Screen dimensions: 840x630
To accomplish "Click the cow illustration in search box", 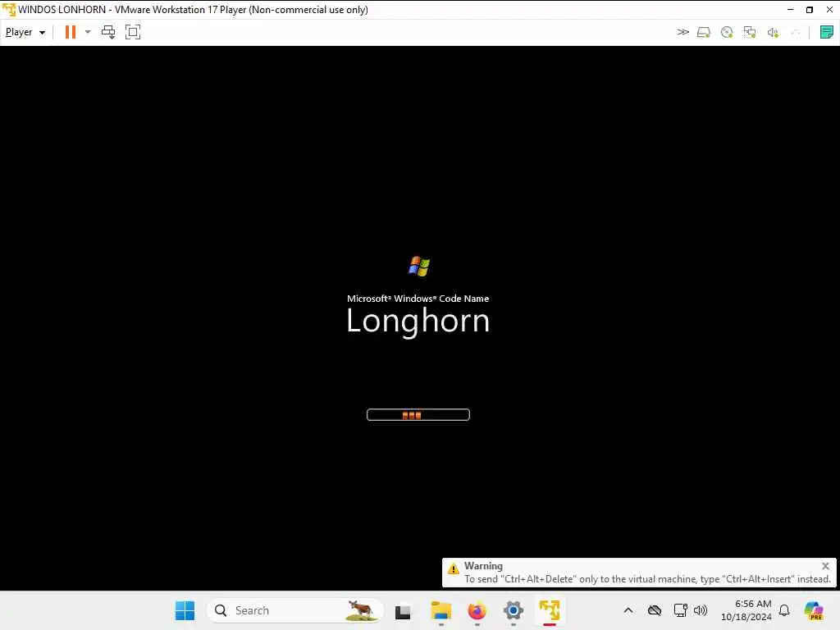I will coord(360,609).
